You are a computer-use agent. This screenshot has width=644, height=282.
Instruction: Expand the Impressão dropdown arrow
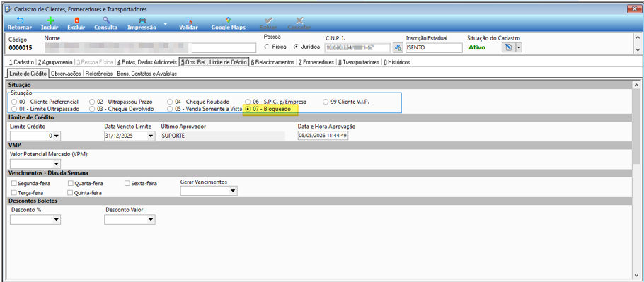click(x=165, y=24)
